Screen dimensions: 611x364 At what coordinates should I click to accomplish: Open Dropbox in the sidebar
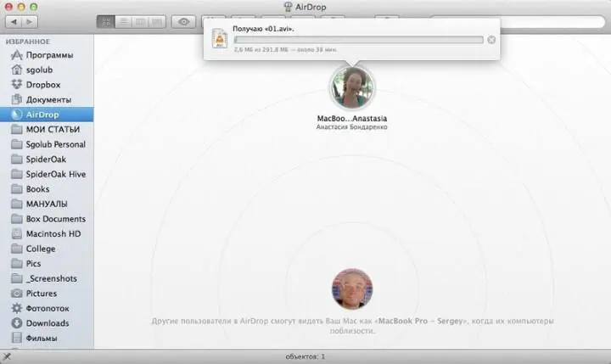point(47,85)
